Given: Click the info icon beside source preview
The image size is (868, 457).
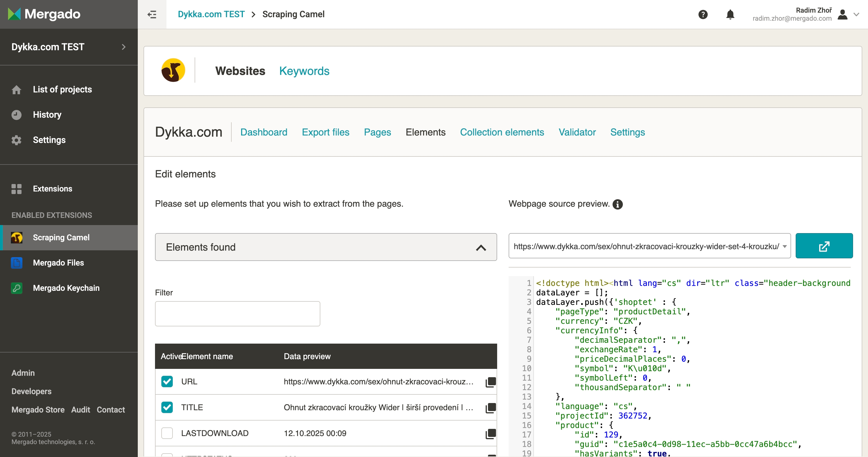Looking at the screenshot, I should coord(617,204).
